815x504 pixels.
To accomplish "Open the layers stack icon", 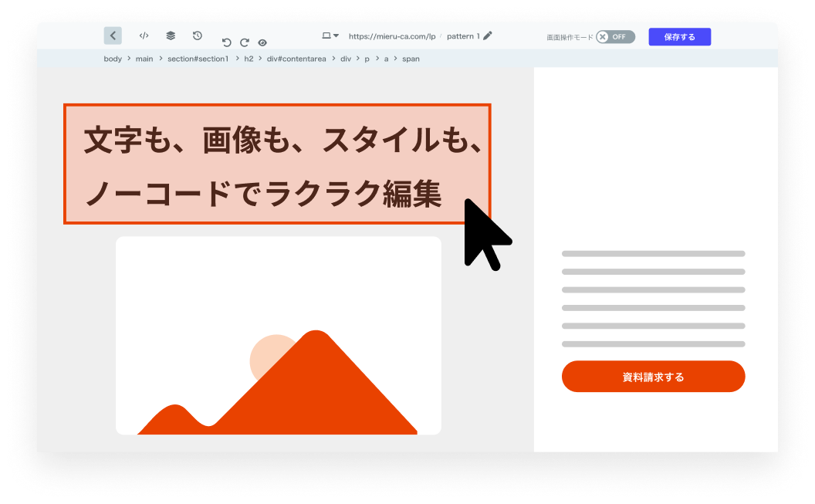I will click(171, 36).
